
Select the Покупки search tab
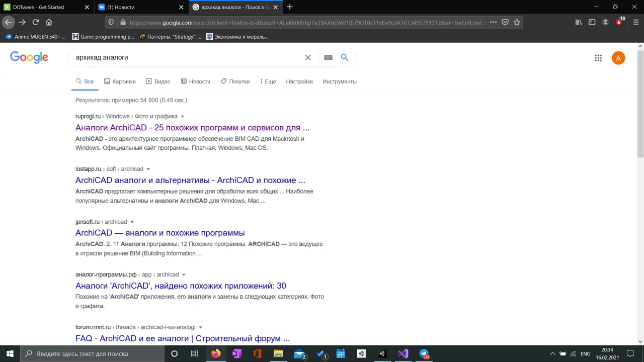235,81
